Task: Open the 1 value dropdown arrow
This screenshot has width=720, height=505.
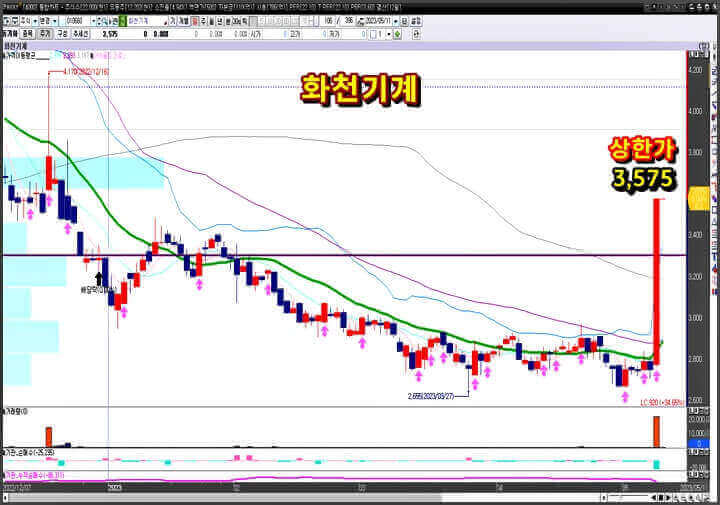Action: click(x=389, y=34)
